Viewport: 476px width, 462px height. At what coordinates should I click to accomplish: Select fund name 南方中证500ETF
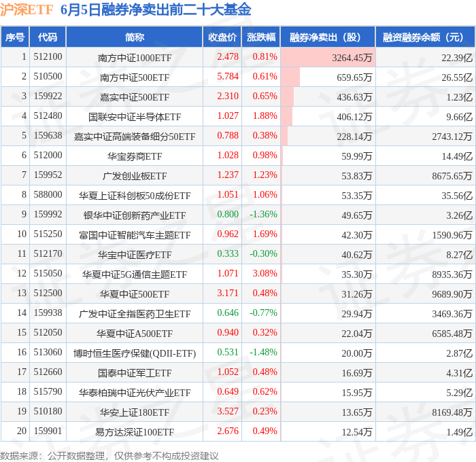[135, 77]
